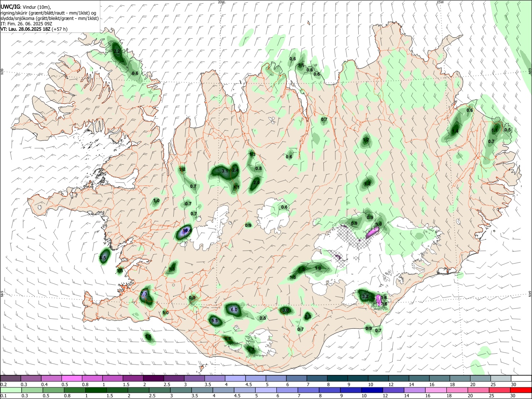Image resolution: width=532 pixels, height=399 pixels.
Task: Select the 'rigning/skúrir' legend description line
Action: click(48, 12)
